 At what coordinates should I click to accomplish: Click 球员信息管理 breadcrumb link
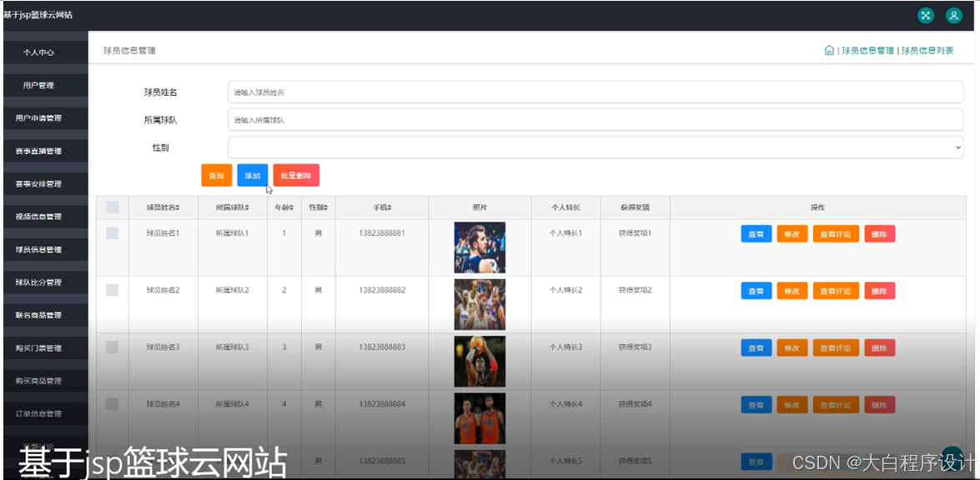pos(867,51)
